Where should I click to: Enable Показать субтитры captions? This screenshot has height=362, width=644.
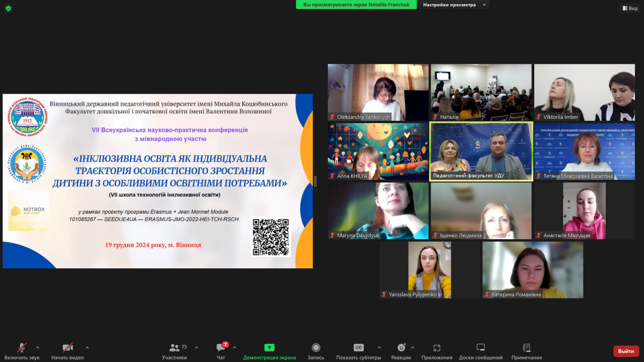pos(358,350)
